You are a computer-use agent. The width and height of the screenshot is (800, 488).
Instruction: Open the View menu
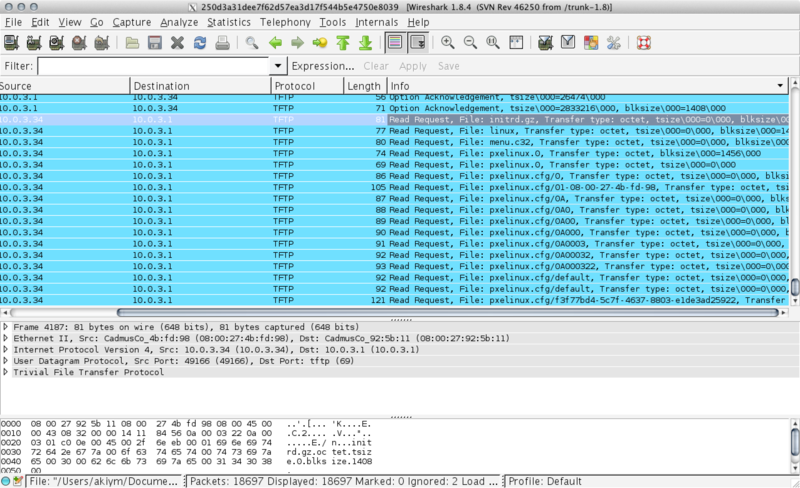pos(70,22)
